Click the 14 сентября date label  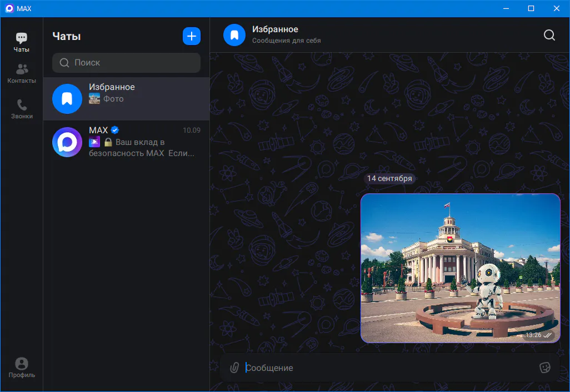click(389, 178)
